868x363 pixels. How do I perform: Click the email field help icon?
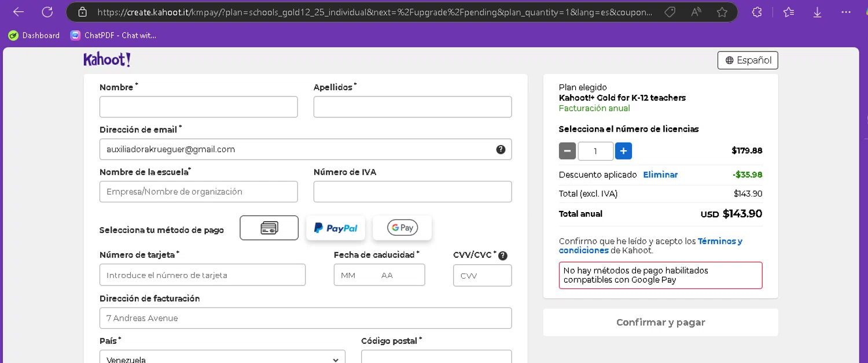coord(501,149)
